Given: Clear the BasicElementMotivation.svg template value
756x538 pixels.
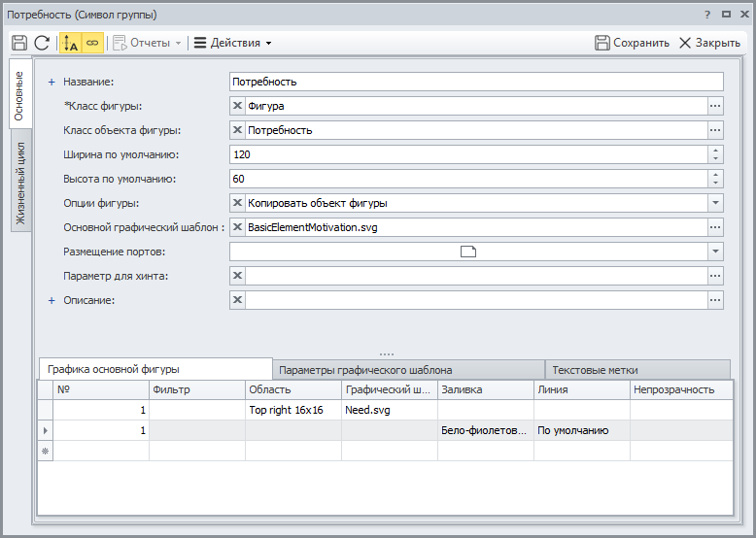Looking at the screenshot, I should coord(238,227).
